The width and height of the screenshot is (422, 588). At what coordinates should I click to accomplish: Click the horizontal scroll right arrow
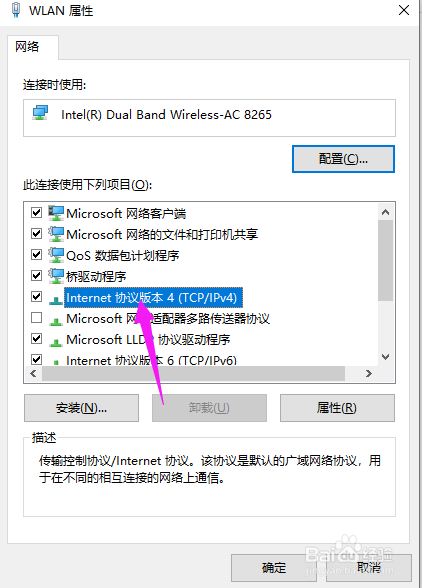(x=369, y=374)
